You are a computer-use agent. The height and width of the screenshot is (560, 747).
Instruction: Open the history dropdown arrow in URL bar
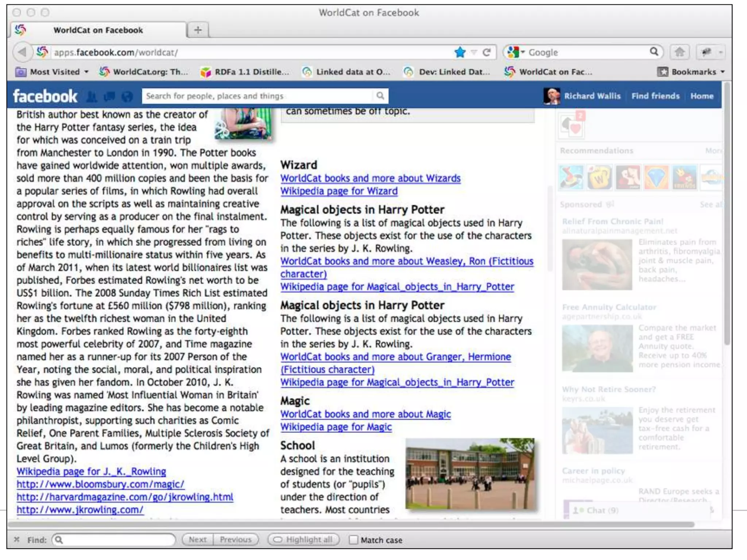click(x=474, y=52)
